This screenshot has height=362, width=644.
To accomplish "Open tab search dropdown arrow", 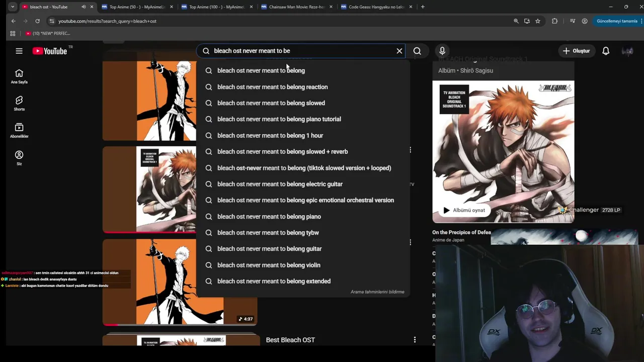I will (13, 7).
